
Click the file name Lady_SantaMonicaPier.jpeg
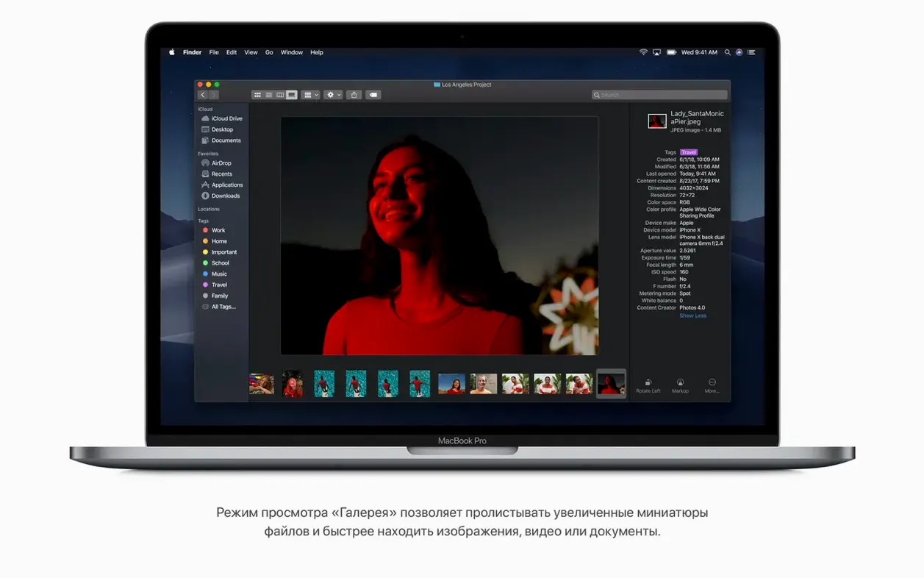click(x=697, y=118)
